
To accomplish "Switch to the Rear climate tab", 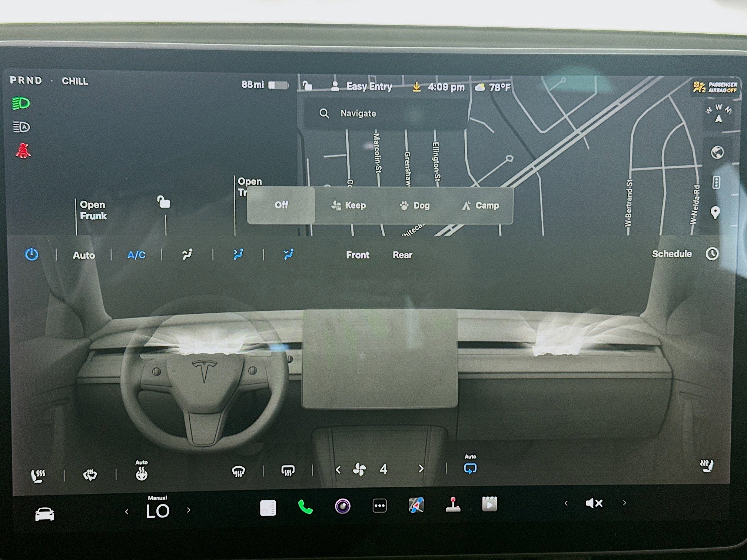I will (402, 255).
